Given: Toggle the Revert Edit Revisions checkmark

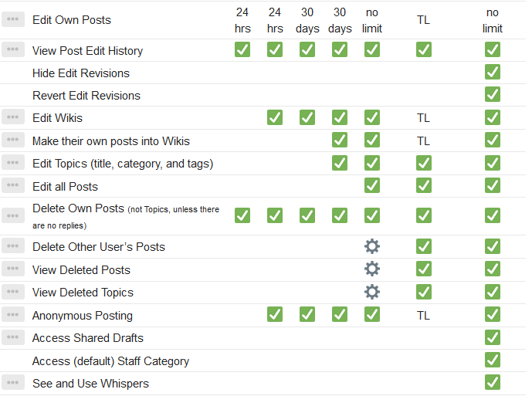Looking at the screenshot, I should click(493, 95).
